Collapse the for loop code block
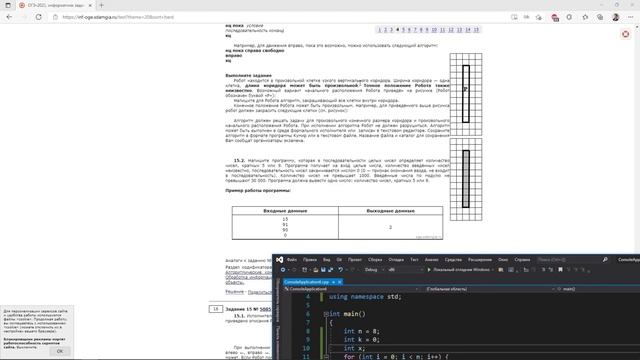 point(326,357)
